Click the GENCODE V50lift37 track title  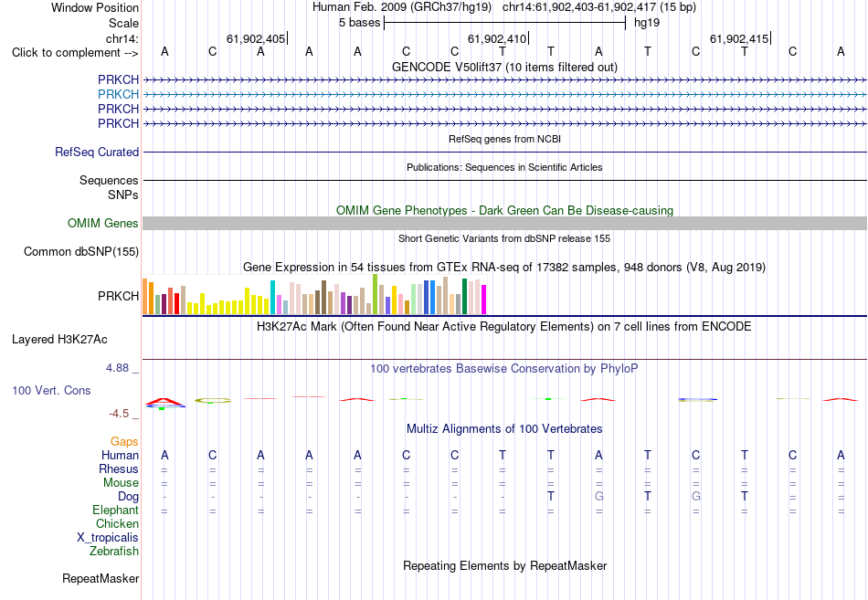[x=505, y=67]
